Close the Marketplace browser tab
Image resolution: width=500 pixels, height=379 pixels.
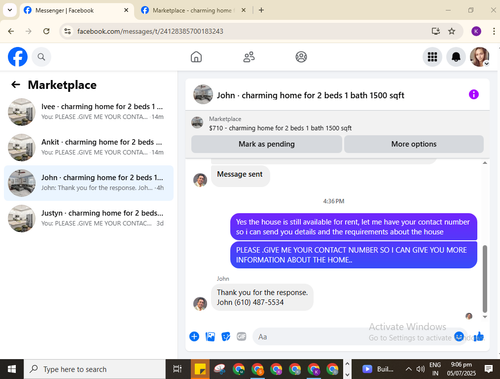(x=244, y=10)
